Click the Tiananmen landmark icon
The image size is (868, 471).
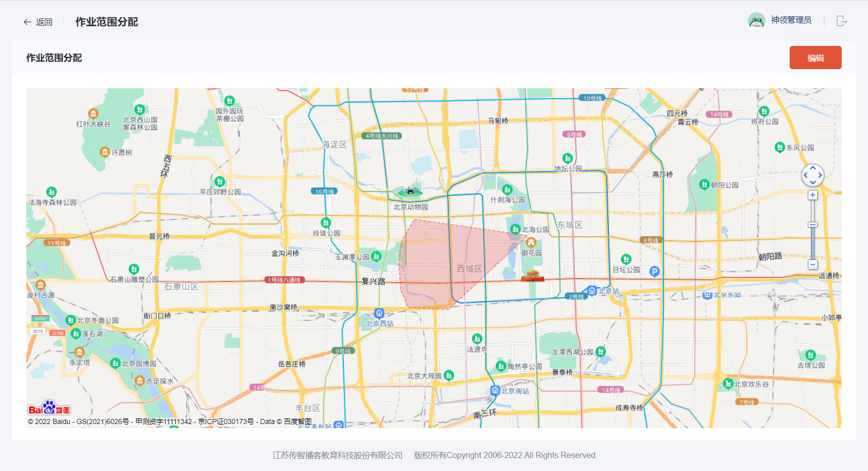[x=532, y=276]
